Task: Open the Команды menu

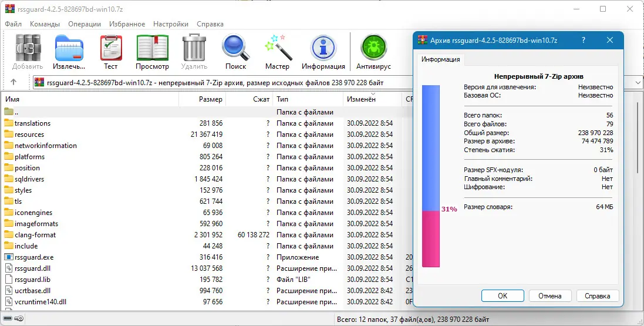Action: [x=45, y=24]
